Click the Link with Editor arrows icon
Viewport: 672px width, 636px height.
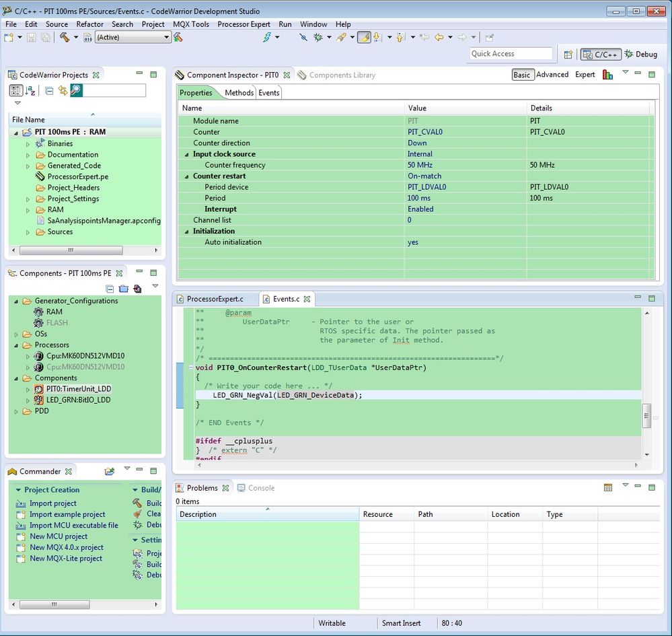click(x=63, y=90)
